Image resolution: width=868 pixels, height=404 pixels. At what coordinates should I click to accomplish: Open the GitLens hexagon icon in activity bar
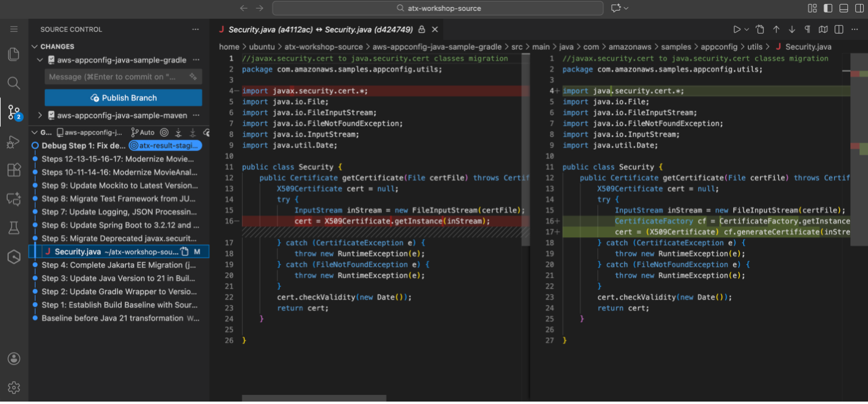[x=13, y=257]
